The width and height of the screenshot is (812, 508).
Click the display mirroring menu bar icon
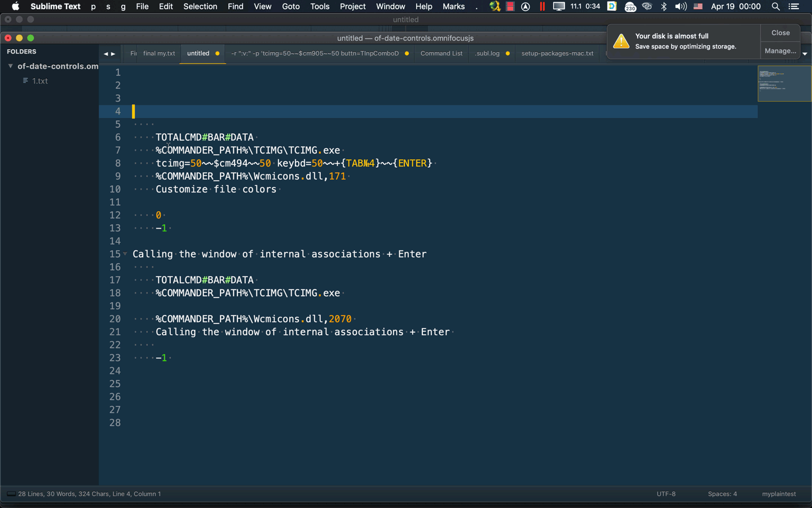tap(559, 6)
